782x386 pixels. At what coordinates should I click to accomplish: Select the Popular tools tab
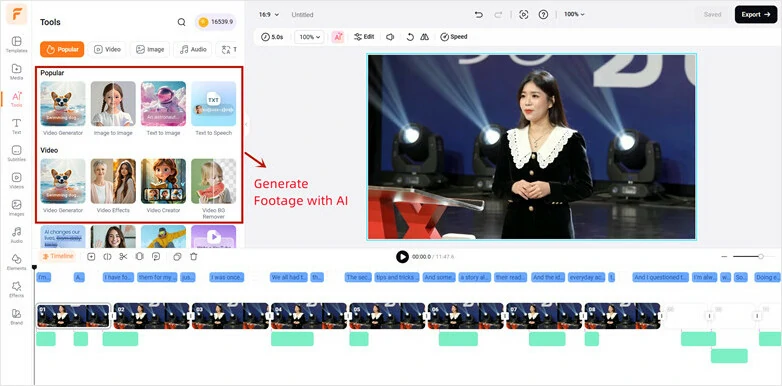coord(62,49)
